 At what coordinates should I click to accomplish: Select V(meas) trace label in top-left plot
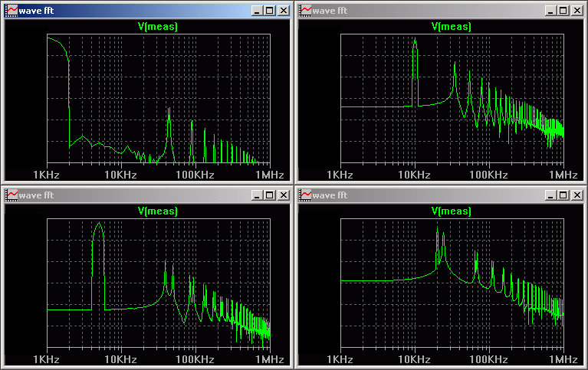coord(158,27)
